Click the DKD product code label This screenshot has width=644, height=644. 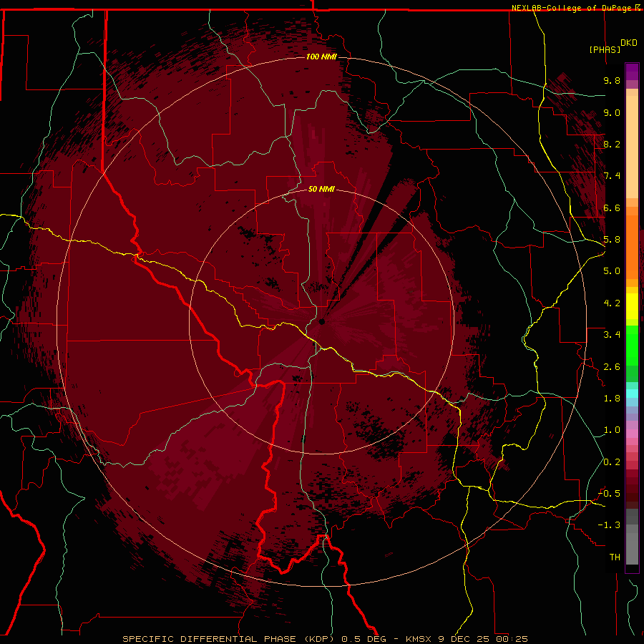click(629, 43)
